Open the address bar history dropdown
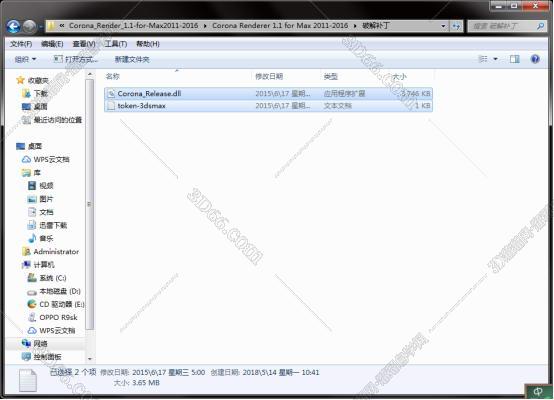Image resolution: width=554 pixels, height=400 pixels. [x=443, y=26]
